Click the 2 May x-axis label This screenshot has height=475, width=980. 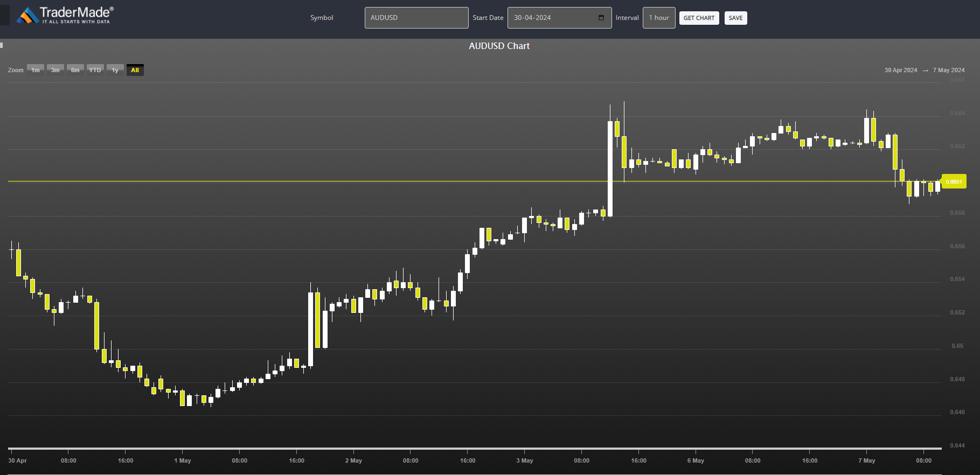click(x=353, y=460)
